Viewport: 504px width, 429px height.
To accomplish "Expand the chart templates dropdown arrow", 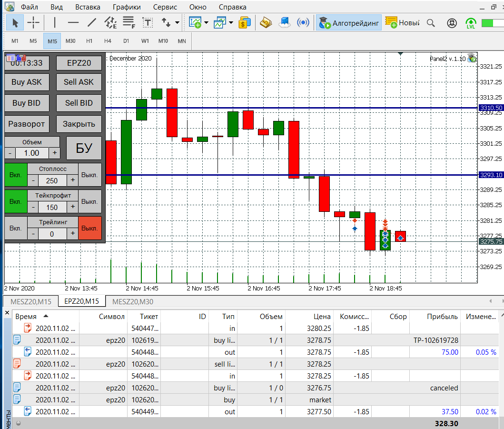I will click(x=231, y=23).
